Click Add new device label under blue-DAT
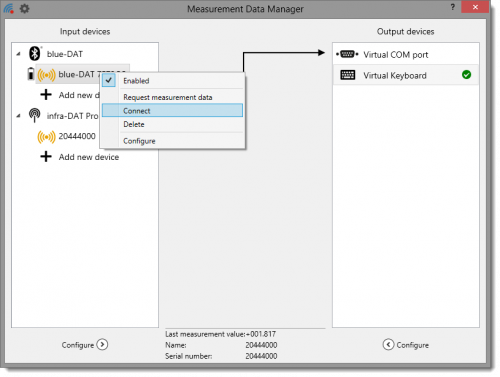Image resolution: width=500 pixels, height=377 pixels. coord(79,95)
